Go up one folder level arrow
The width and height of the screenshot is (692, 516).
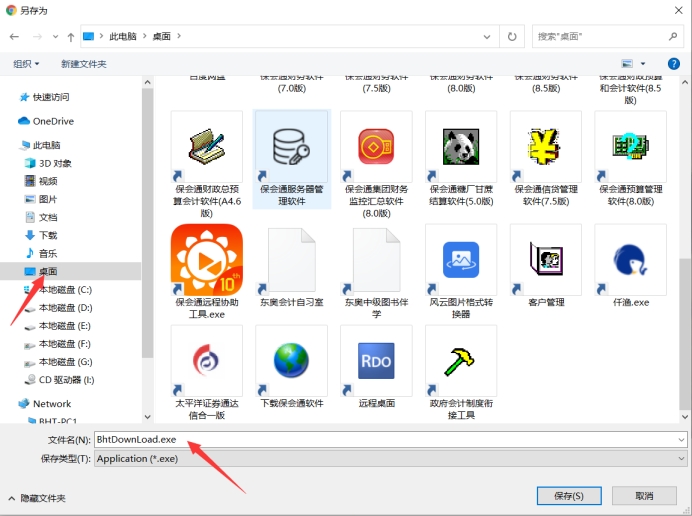(x=71, y=37)
